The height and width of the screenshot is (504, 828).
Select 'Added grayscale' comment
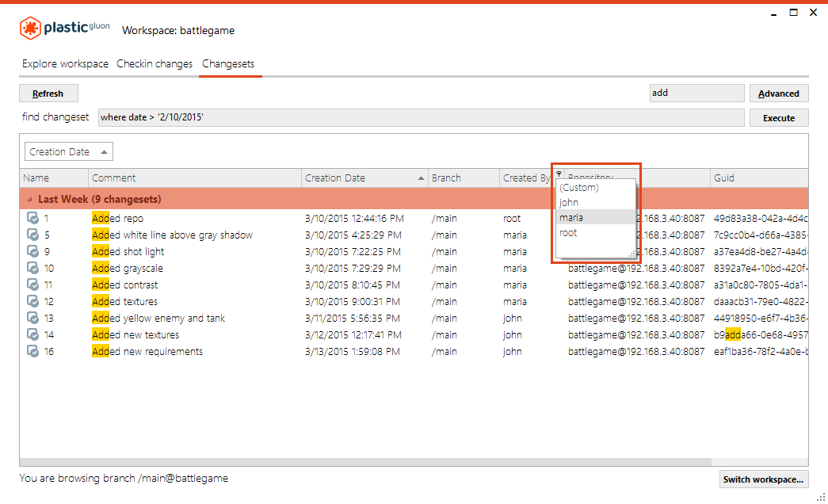click(128, 268)
